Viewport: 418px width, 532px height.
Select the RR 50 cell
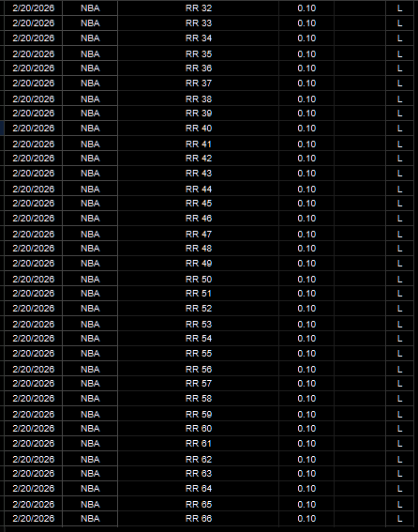199,280
